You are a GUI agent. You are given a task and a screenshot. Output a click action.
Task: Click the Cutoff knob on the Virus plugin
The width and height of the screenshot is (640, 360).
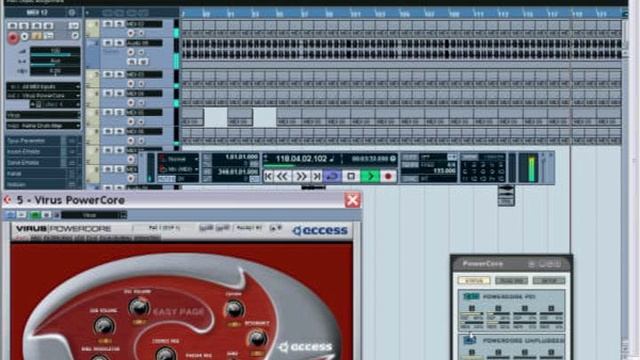234,309
